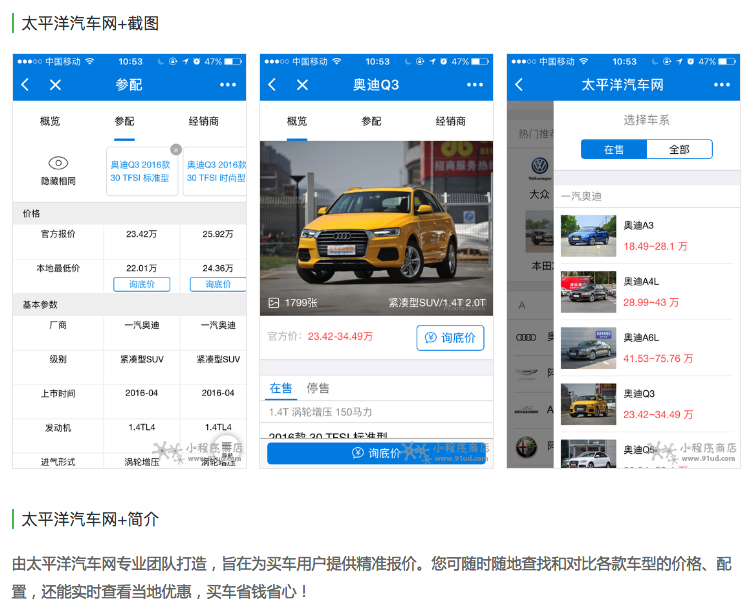Tap 询底价 under 22.01万 local price

[x=141, y=284]
